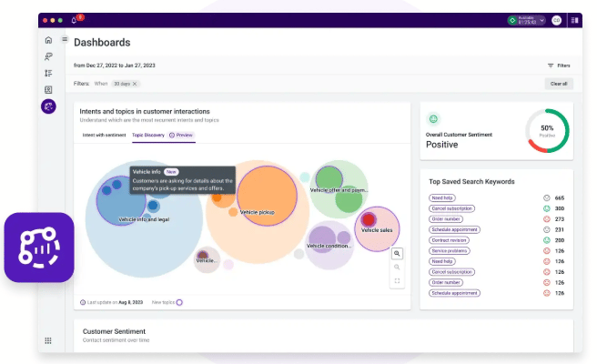Open the contacts icon in sidebar
Image resolution: width=597 pixels, height=364 pixels.
(48, 90)
